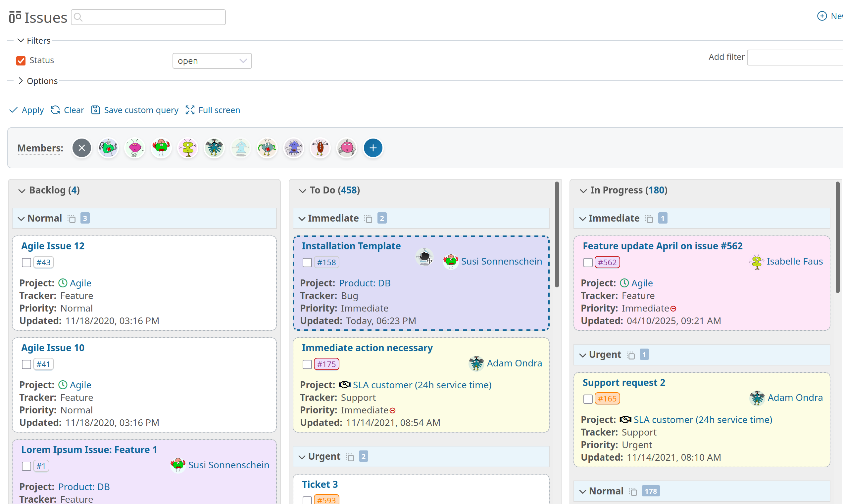Viewport: 843px width, 504px height.
Task: Click the select-all cards icon beside Normal swimlane
Action: [72, 218]
